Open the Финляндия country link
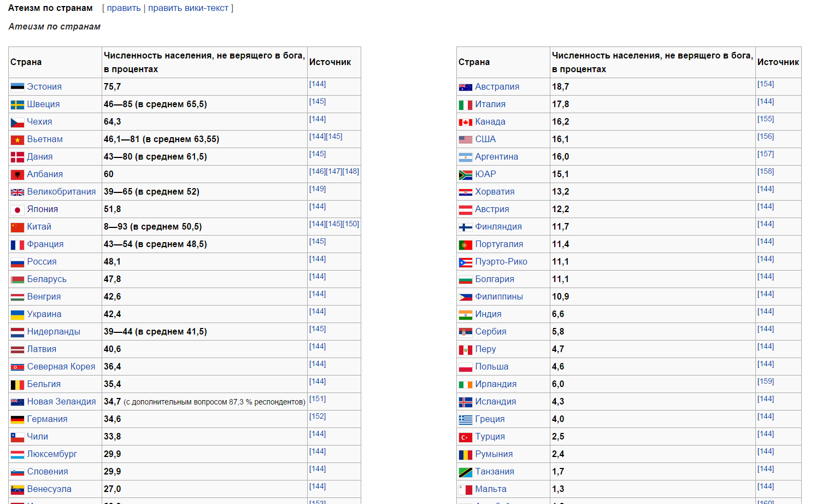The image size is (828, 504). 498,227
